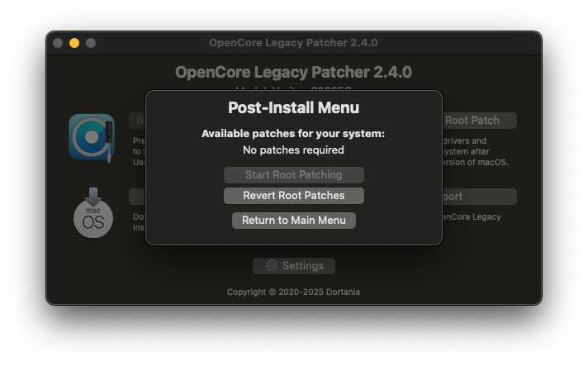Screen dimensions: 588x366
Task: Click the gear icon beside Settings
Action: (272, 265)
